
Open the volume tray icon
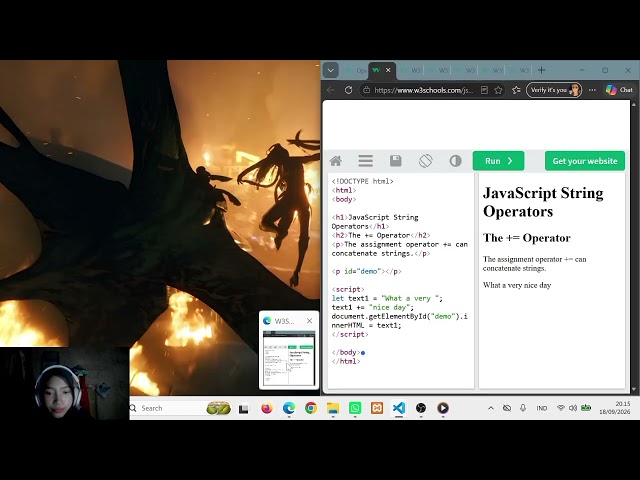point(573,408)
